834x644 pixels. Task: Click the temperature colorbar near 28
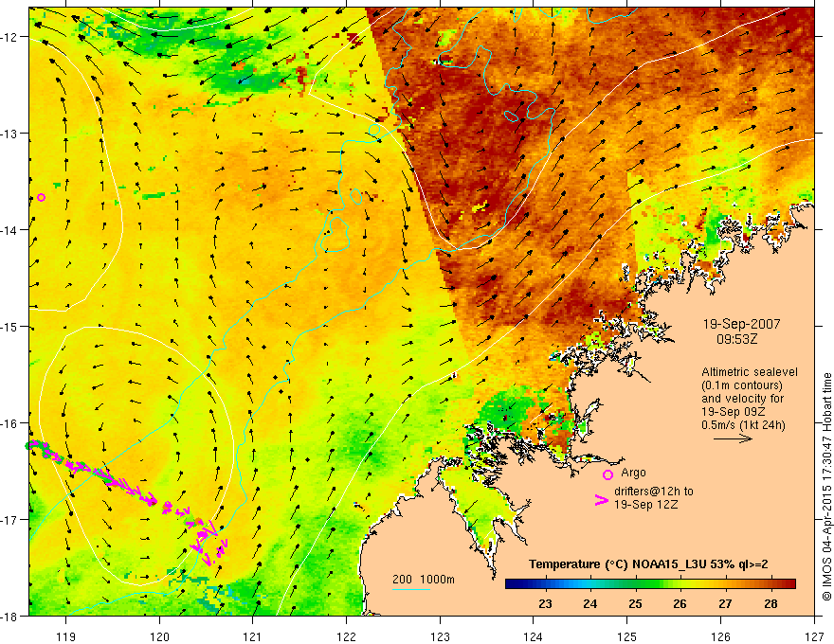point(771,584)
